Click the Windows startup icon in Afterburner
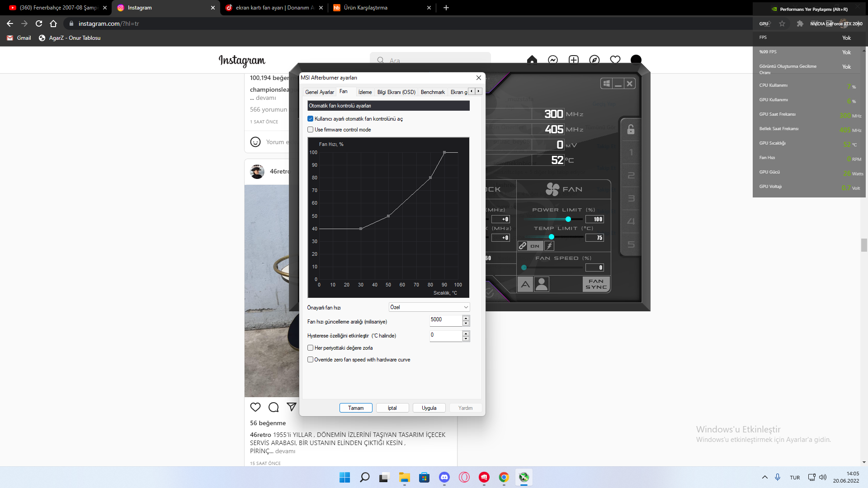 tap(607, 84)
